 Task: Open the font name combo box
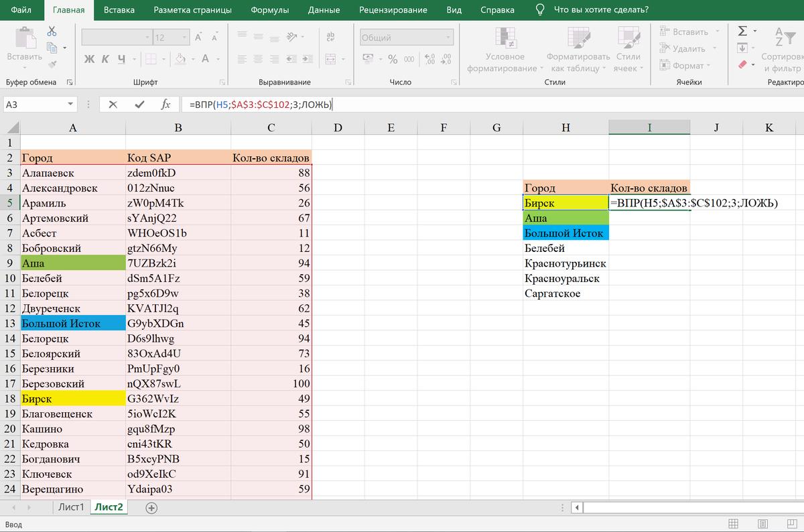coord(115,38)
